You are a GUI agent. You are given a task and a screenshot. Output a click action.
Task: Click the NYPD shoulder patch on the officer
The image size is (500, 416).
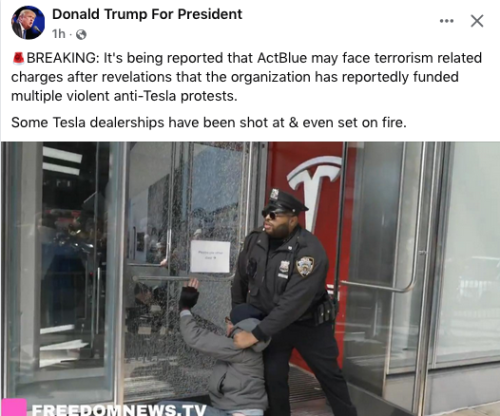[x=305, y=266]
